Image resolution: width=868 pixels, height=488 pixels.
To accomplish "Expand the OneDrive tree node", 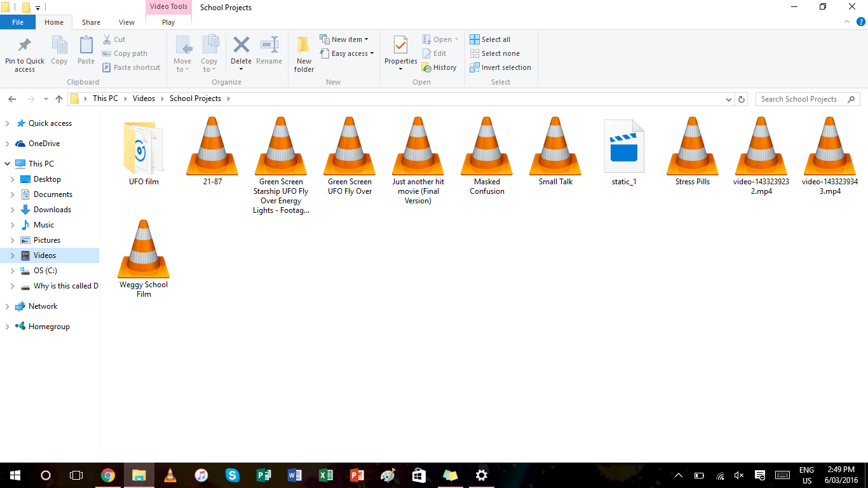I will [x=8, y=144].
